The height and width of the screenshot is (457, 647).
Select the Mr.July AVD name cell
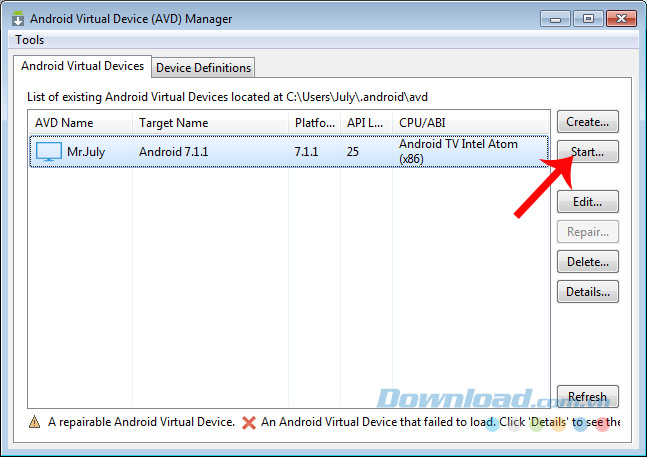click(86, 152)
